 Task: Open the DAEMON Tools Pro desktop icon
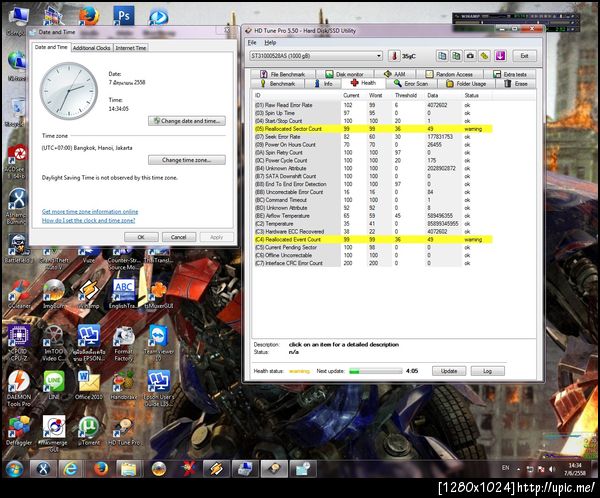(18, 389)
